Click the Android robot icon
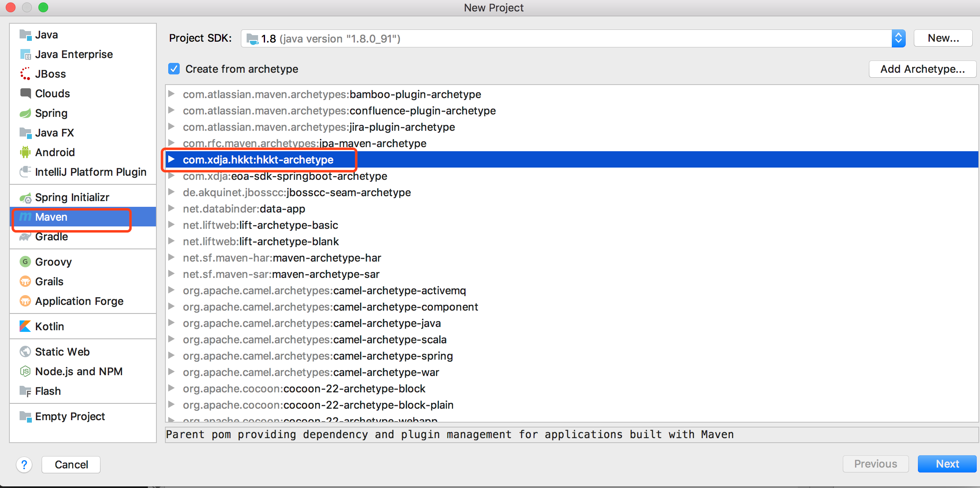 (25, 152)
